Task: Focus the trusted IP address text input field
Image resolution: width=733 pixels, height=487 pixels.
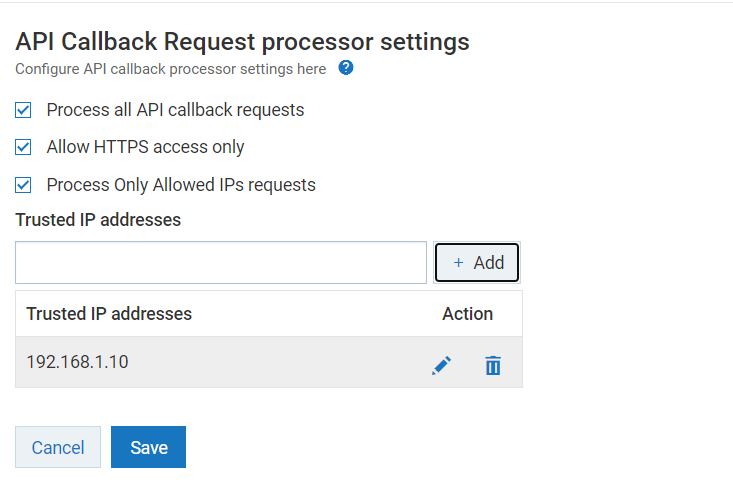Action: tap(221, 263)
